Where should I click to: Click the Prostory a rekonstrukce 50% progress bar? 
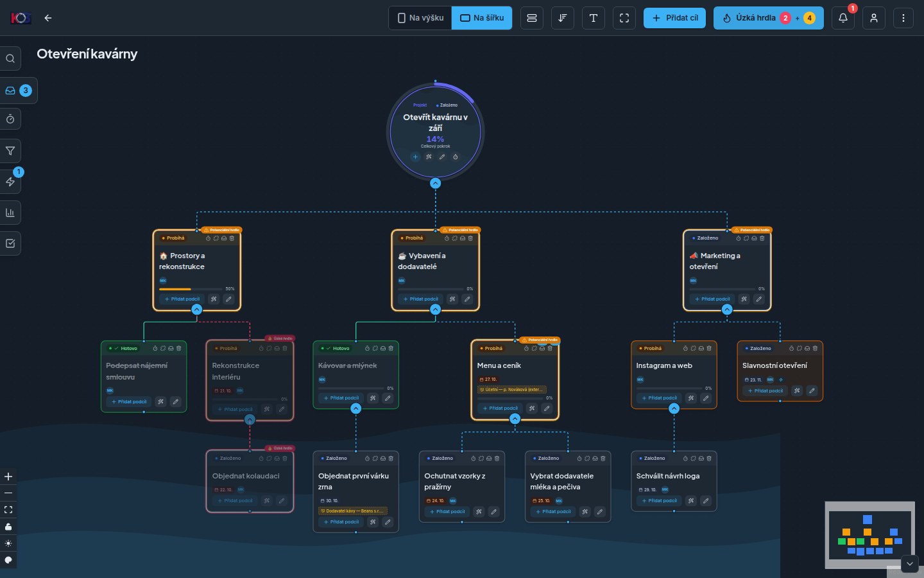click(x=191, y=289)
